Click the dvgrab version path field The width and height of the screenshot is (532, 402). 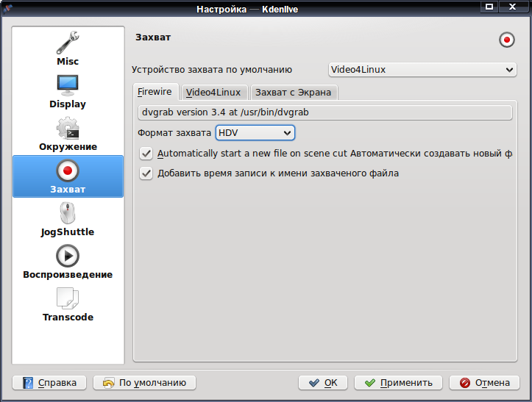pyautogui.click(x=325, y=112)
